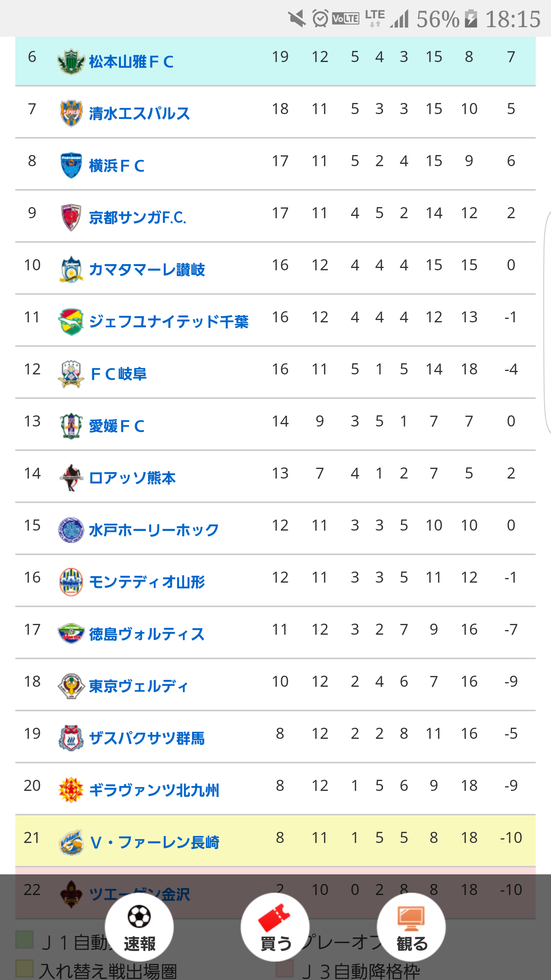This screenshot has height=980, width=551.
Task: Tap the 観る monitor button
Action: (411, 927)
